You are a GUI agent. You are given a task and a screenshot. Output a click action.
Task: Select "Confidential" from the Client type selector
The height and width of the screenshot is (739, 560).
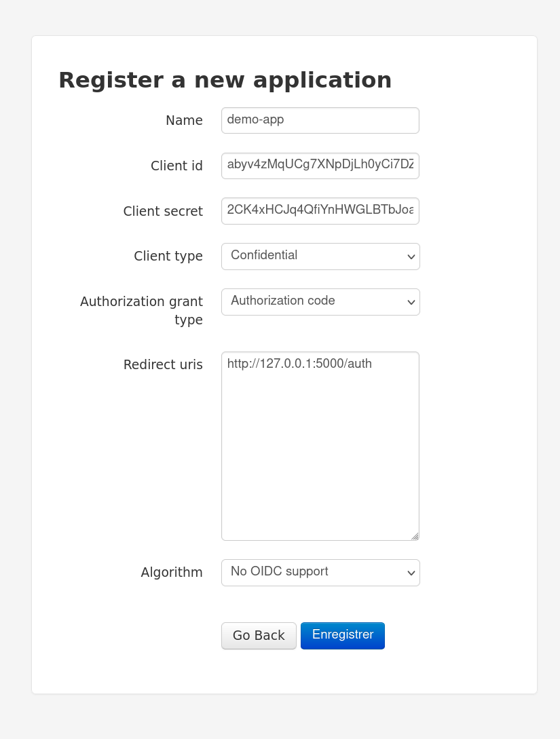[x=319, y=257]
